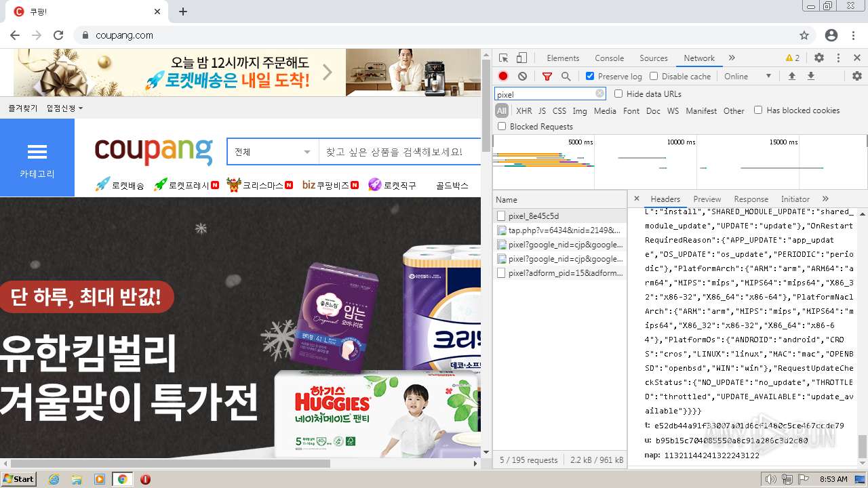Enable Disable cache checkbox

[654, 77]
